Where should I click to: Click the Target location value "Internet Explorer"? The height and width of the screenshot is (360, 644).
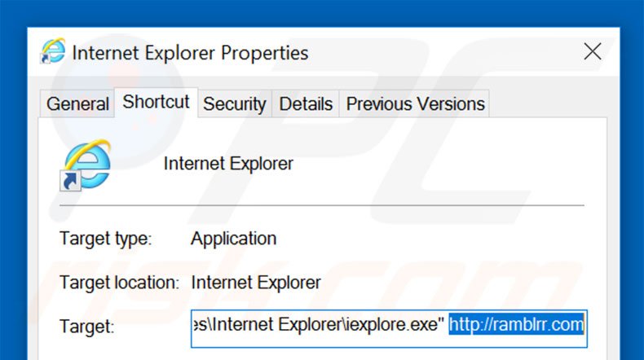(256, 283)
